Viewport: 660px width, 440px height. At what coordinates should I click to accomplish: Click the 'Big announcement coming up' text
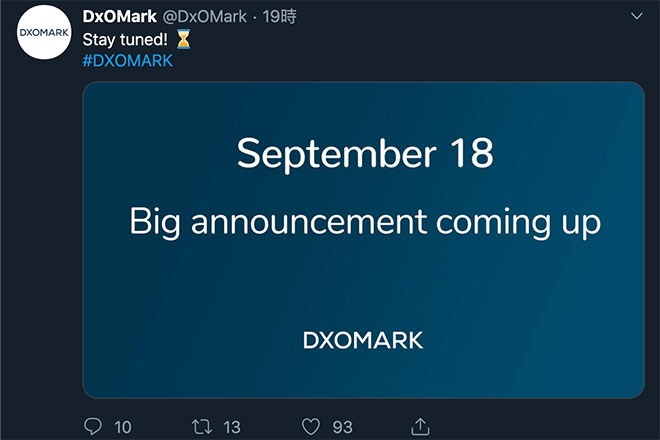pyautogui.click(x=365, y=223)
